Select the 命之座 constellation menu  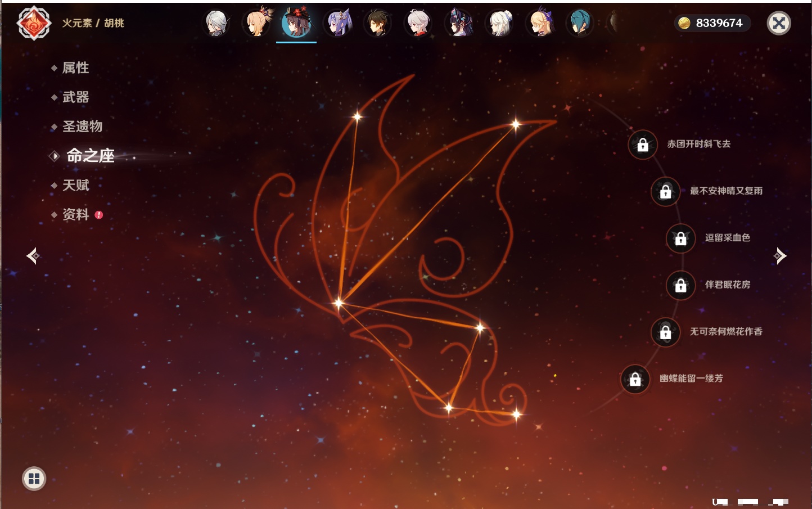tap(90, 156)
